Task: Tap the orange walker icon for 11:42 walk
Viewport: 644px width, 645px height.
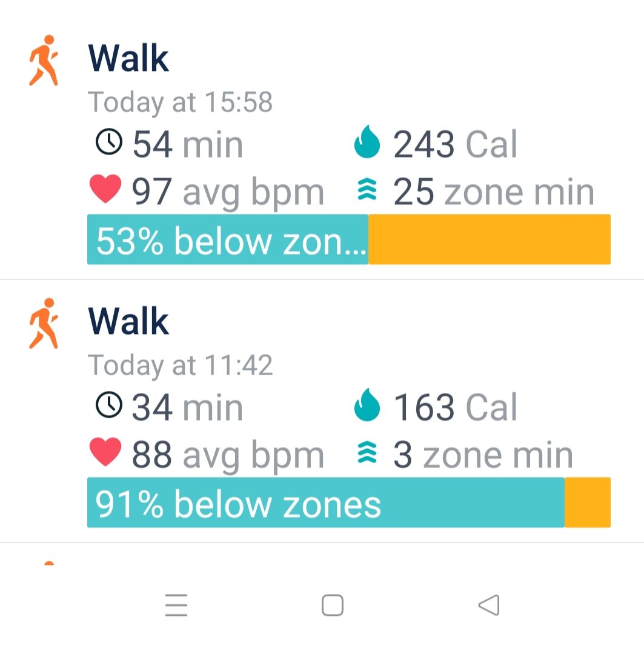Action: point(44,324)
